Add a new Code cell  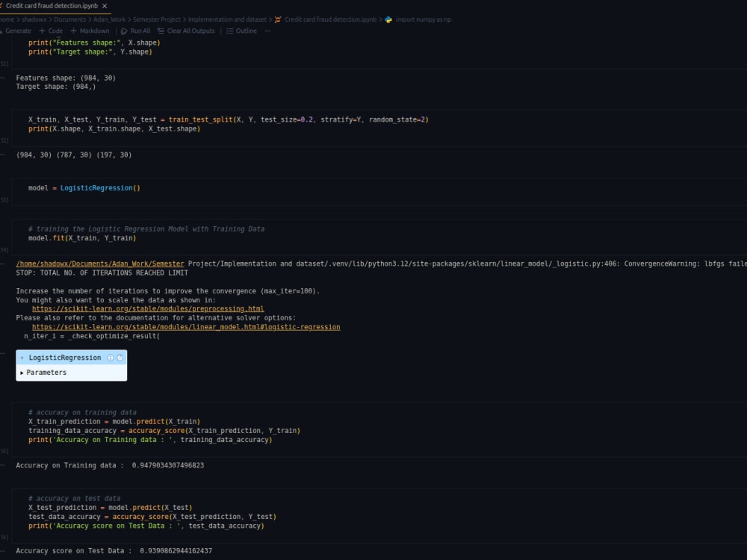[51, 31]
